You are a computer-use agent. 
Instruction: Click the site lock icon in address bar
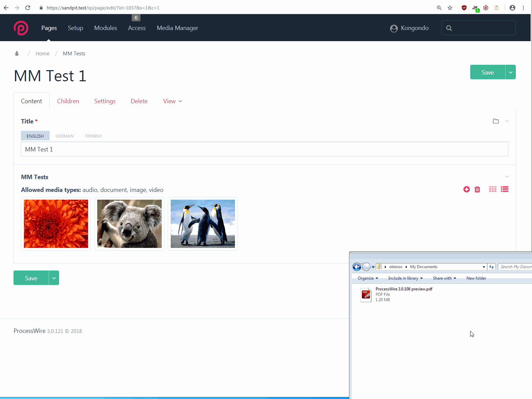coord(41,7)
